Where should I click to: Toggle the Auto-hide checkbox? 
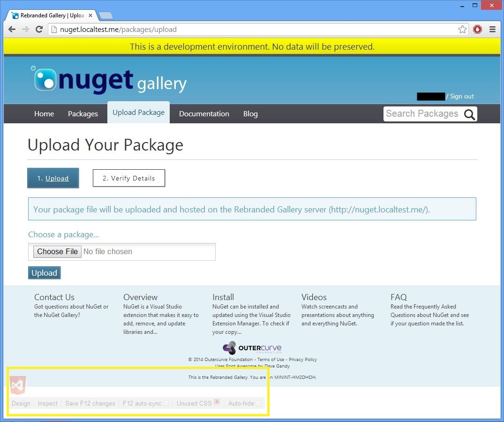point(258,403)
